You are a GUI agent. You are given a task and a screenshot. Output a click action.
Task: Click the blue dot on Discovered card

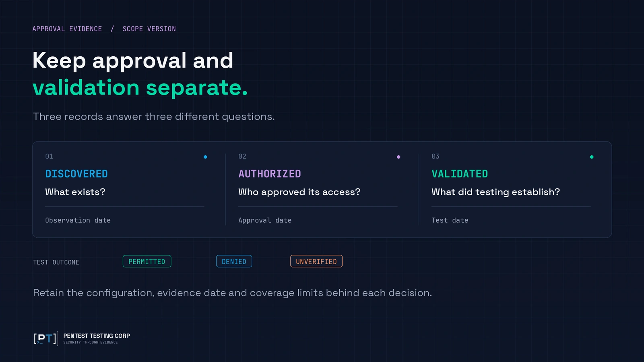[205, 157]
